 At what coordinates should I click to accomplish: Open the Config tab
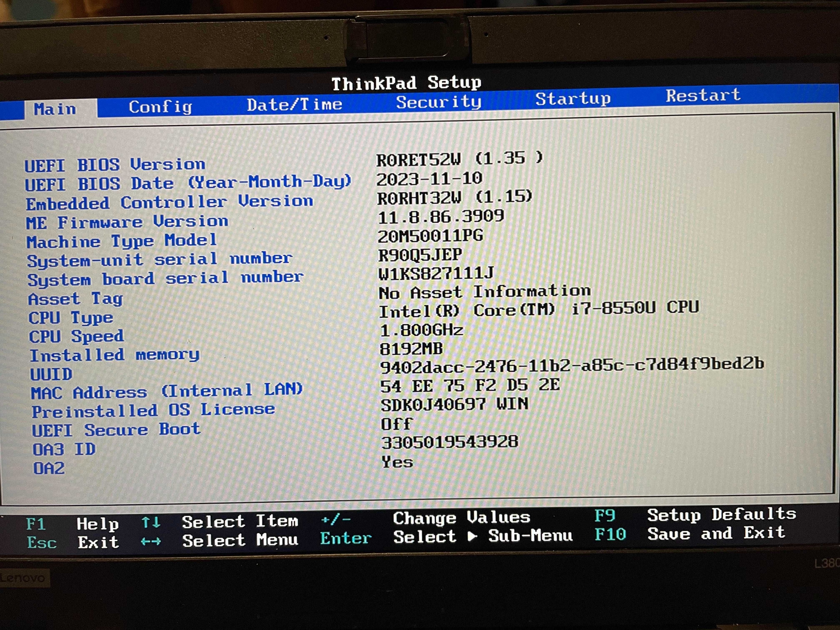point(160,107)
